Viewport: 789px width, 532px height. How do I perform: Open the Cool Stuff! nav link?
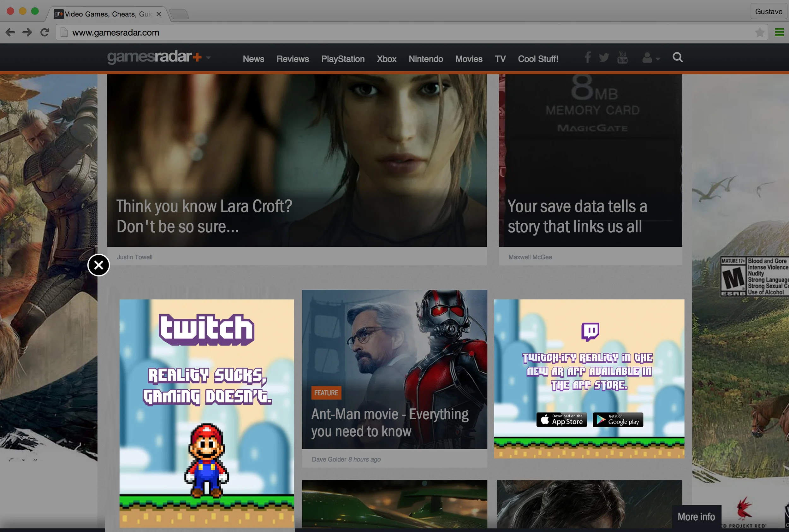click(x=538, y=59)
